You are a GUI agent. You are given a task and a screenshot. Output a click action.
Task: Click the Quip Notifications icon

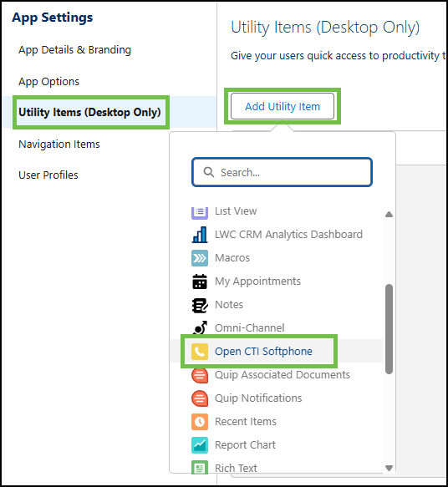coord(200,398)
